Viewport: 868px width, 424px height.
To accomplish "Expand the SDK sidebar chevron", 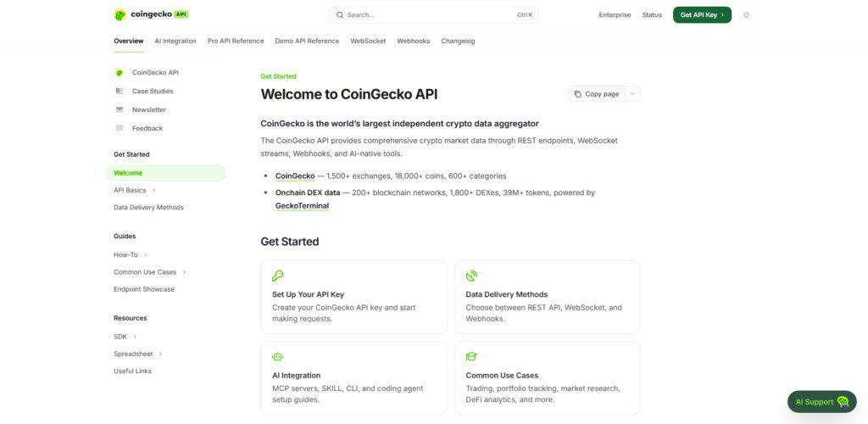I will [x=135, y=337].
